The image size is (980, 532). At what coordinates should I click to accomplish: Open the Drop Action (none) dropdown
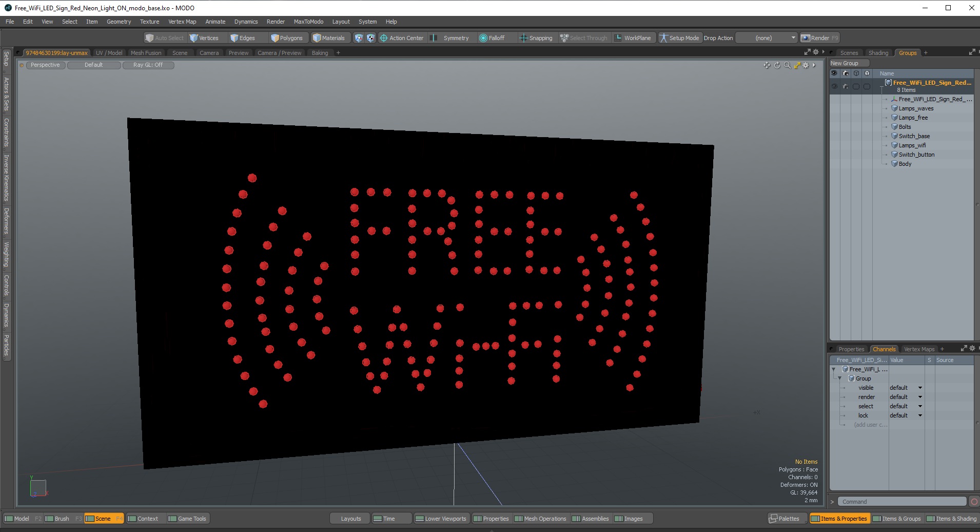pos(766,38)
